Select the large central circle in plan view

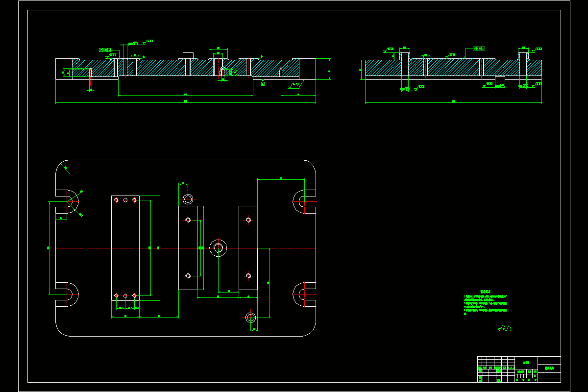pos(218,248)
